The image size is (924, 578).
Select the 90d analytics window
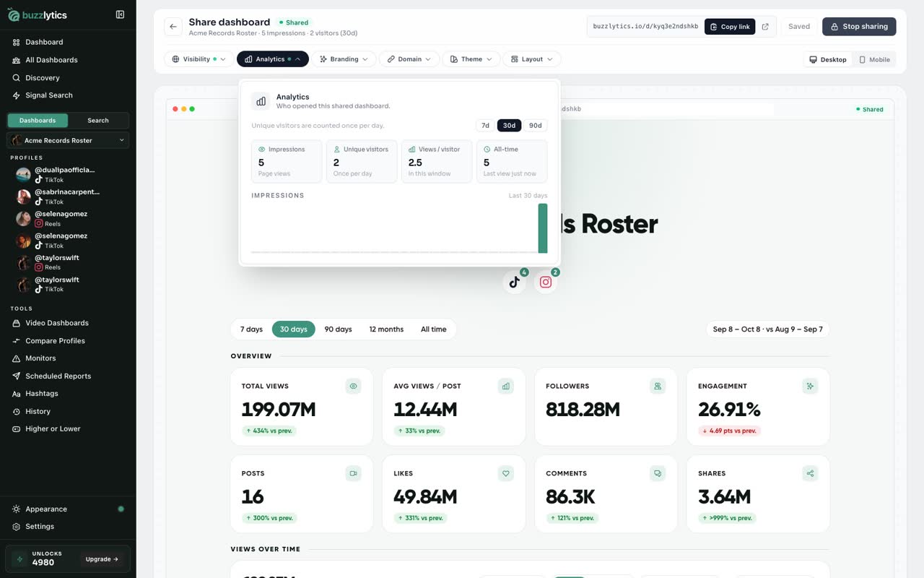coord(535,126)
